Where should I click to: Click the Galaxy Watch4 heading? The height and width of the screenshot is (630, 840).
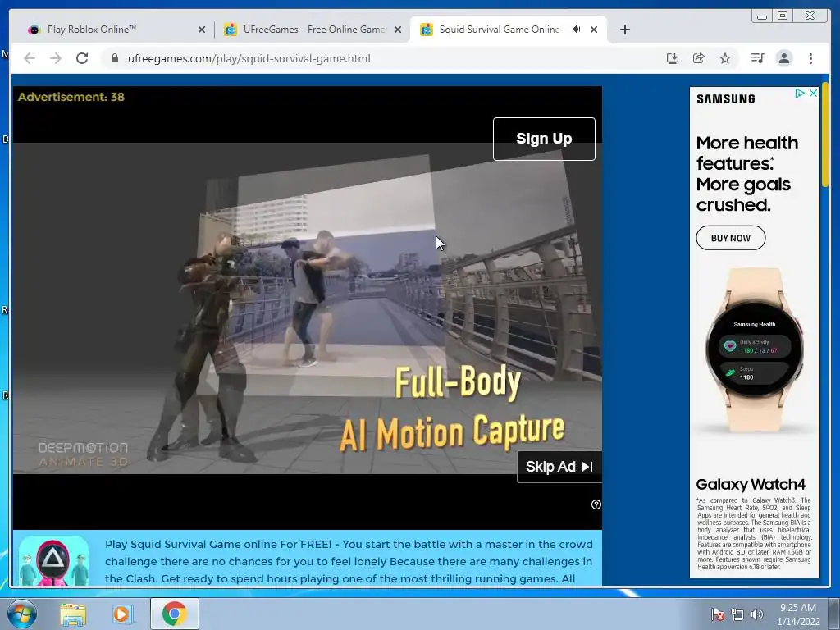[751, 484]
